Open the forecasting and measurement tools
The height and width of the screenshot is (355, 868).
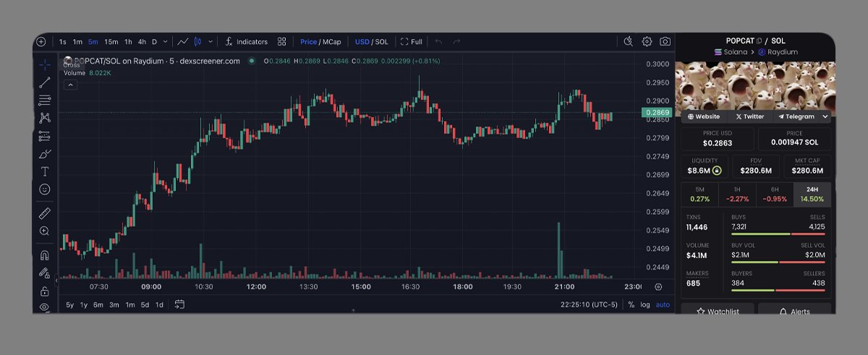pyautogui.click(x=45, y=136)
